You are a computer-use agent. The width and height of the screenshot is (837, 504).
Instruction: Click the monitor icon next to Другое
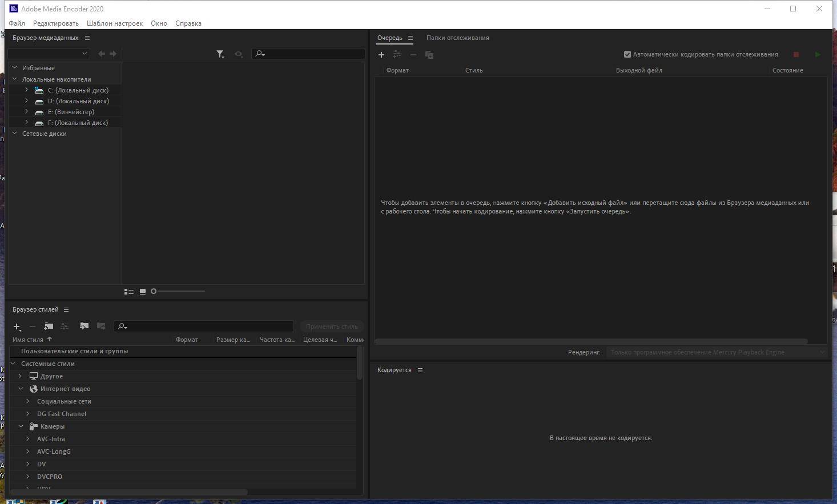point(34,376)
